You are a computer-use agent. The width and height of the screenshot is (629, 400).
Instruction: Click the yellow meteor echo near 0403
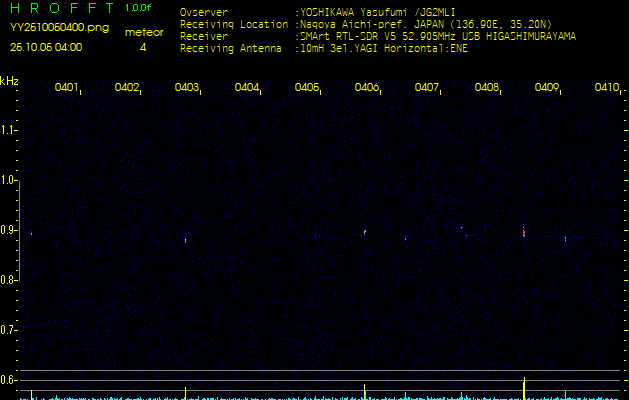(x=185, y=240)
